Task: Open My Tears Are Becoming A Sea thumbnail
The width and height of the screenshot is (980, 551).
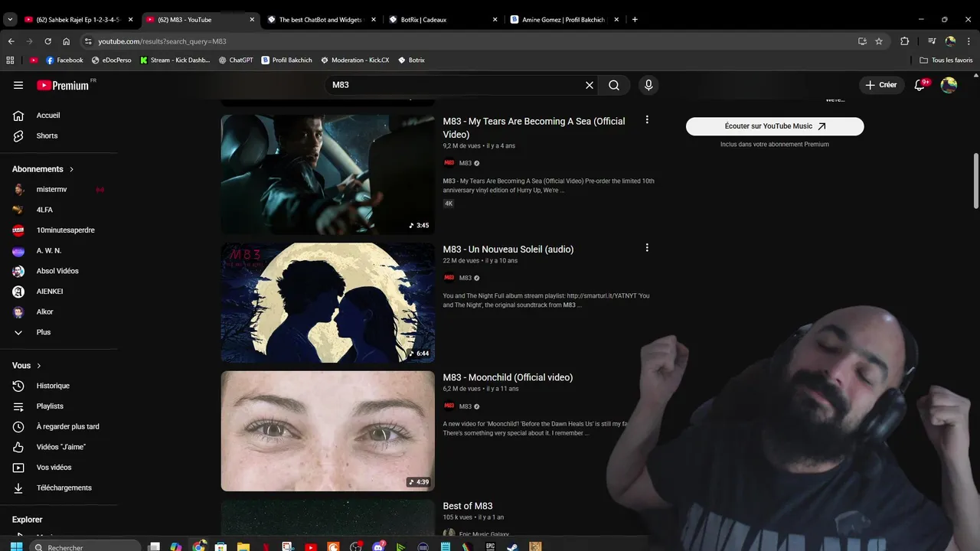Action: tap(328, 174)
